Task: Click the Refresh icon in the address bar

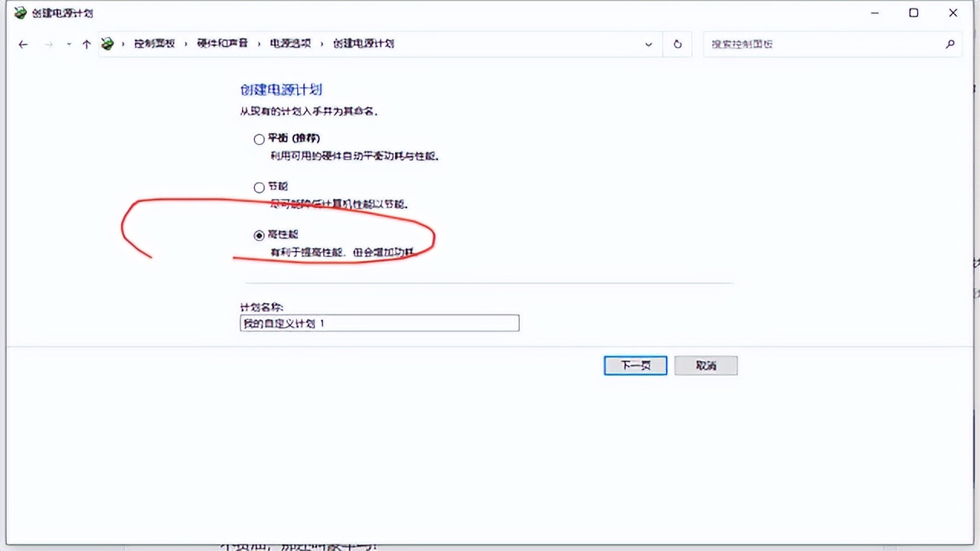Action: coord(677,44)
